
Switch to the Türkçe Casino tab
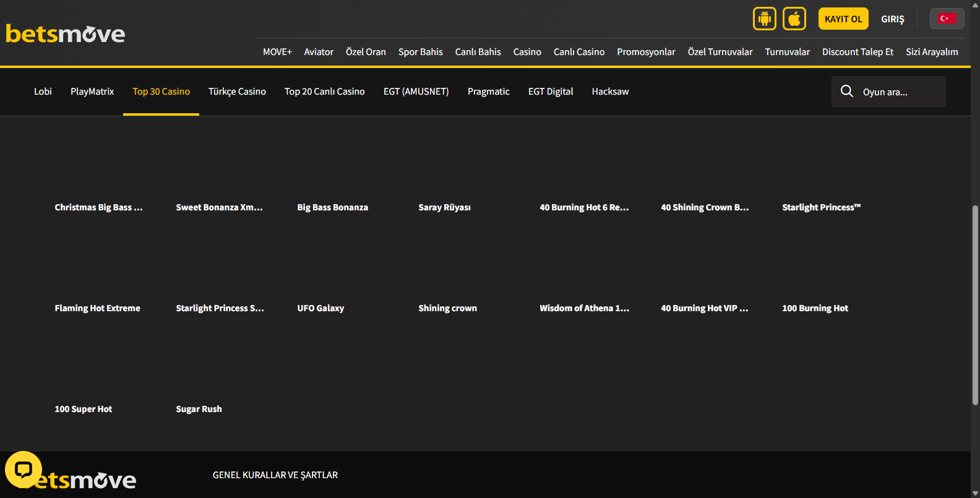click(237, 92)
